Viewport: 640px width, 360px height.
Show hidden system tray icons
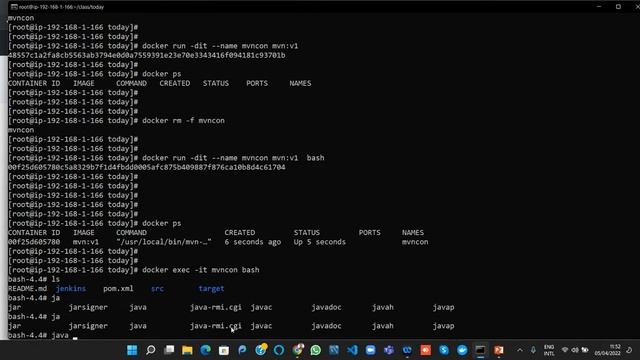tap(520, 350)
